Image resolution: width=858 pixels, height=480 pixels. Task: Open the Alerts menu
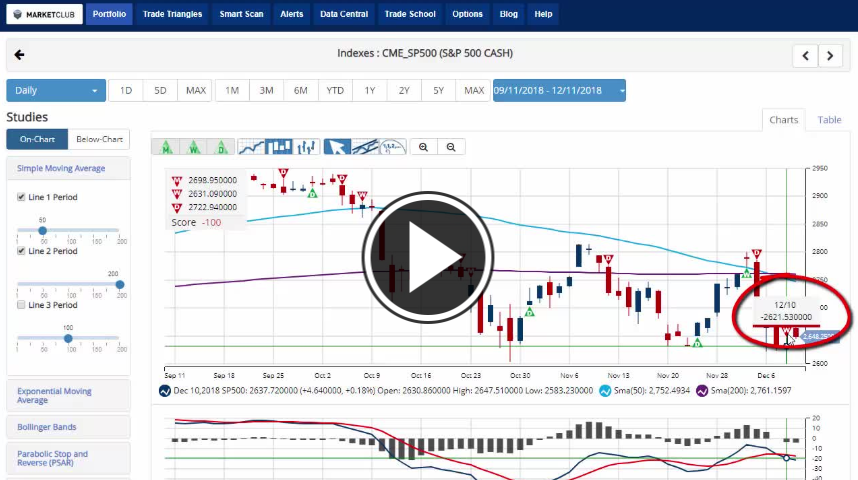tap(292, 14)
